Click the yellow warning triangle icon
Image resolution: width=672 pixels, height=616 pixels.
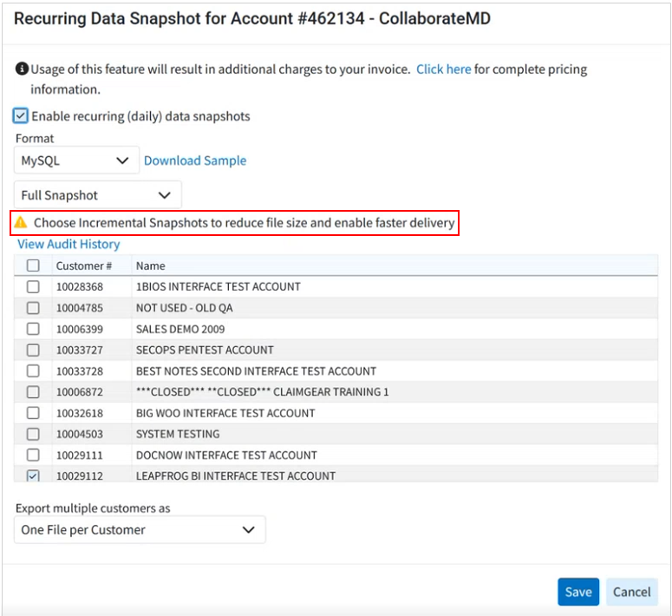coord(21,222)
